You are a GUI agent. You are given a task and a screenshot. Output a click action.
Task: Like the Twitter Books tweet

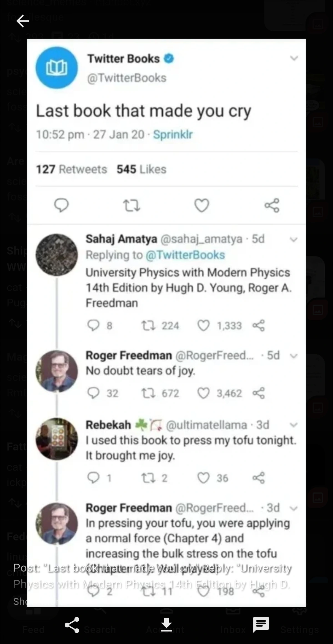tap(202, 205)
